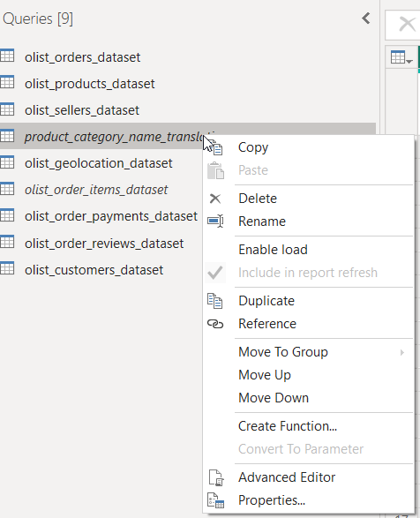Click table icon beside olist_order_items_dataset

pyautogui.click(x=7, y=189)
